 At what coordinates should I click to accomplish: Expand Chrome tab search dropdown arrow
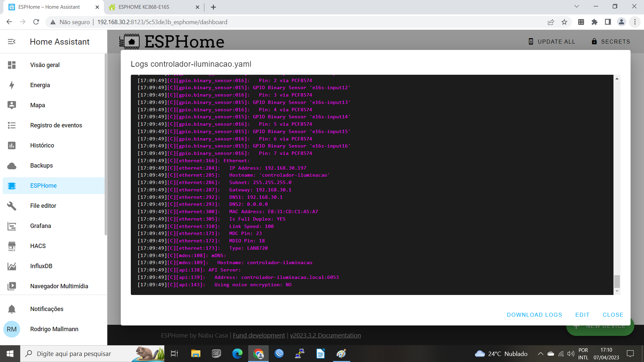pos(577,6)
